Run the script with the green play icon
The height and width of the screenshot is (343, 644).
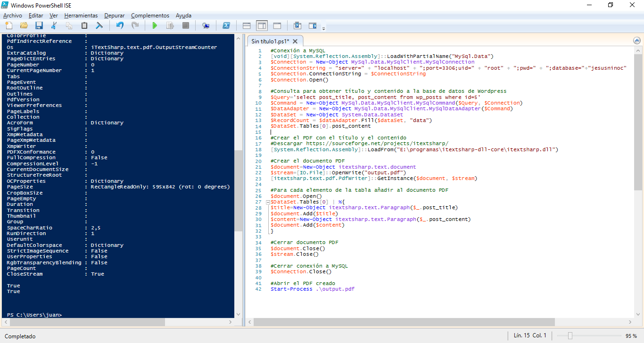pos(155,25)
